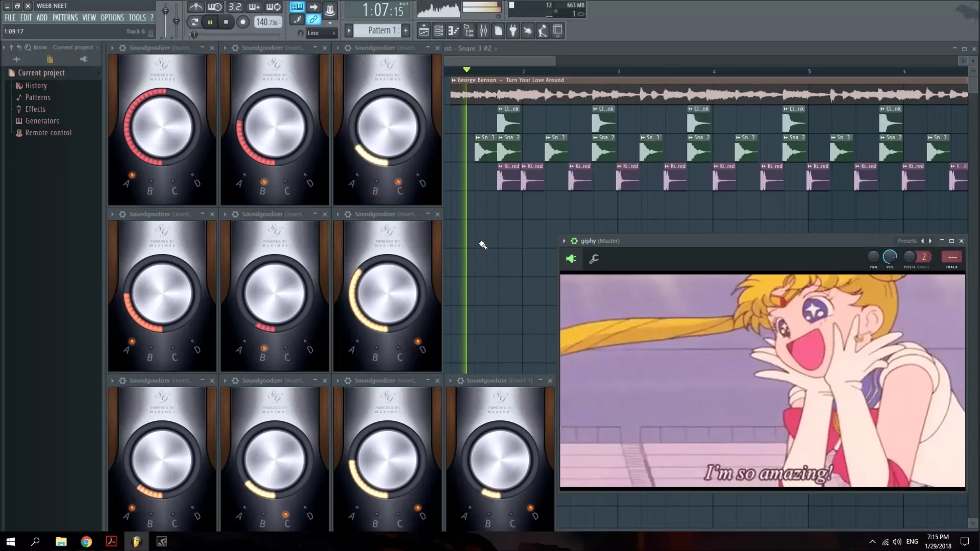Click the wrench icon in giphy plugin

coord(594,259)
